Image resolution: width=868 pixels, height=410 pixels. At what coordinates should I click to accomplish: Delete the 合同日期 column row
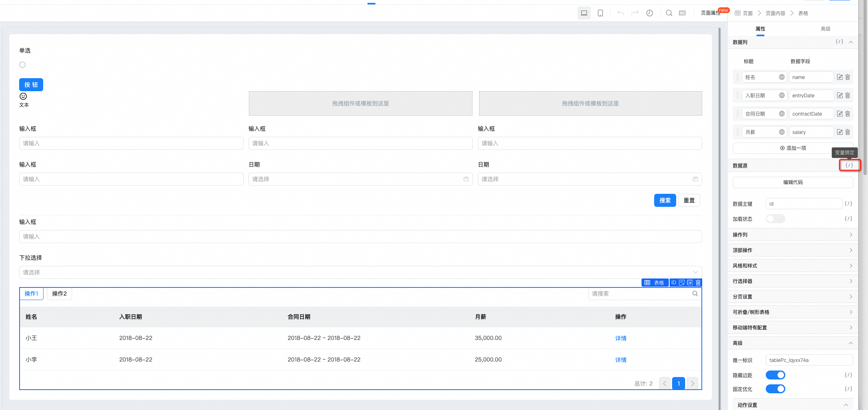[848, 114]
